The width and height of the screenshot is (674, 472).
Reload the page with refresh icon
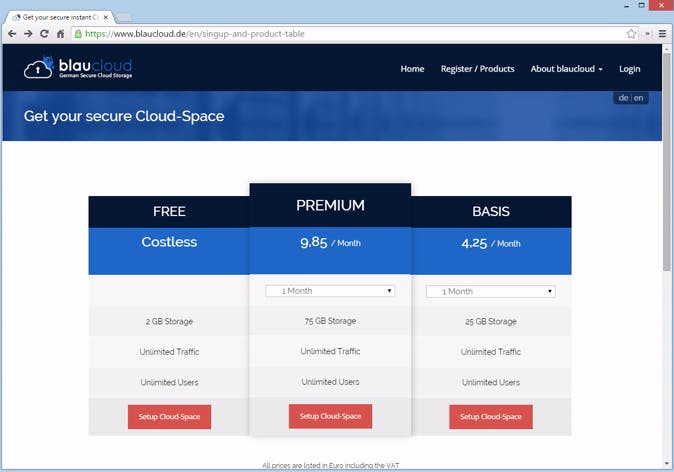(x=44, y=34)
